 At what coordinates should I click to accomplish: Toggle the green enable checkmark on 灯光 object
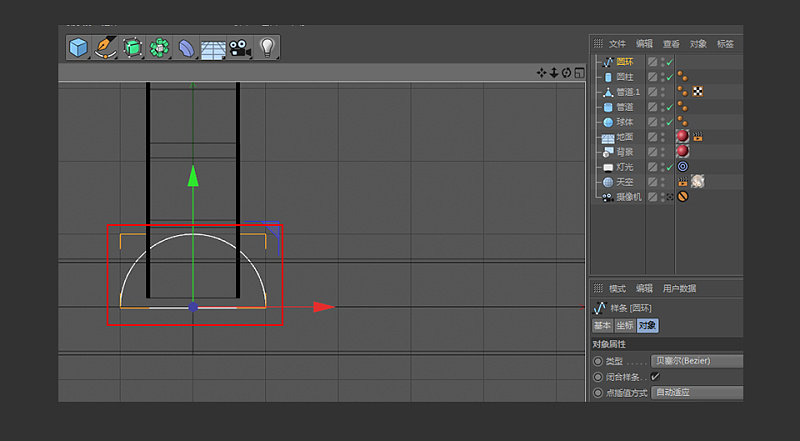668,167
